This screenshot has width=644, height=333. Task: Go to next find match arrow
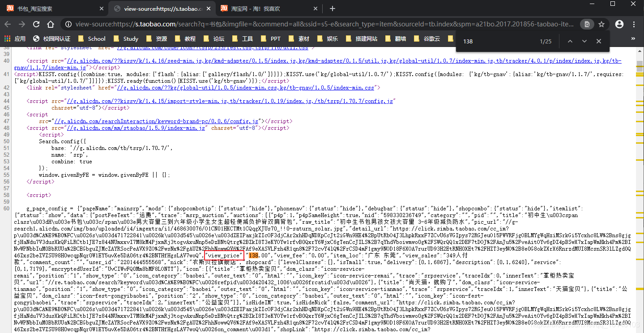point(584,41)
